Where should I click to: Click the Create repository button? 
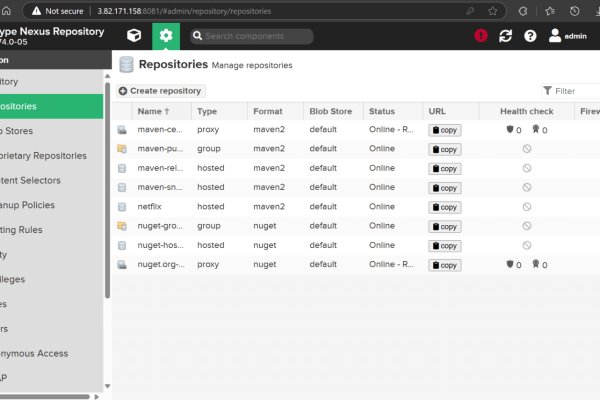coord(161,91)
